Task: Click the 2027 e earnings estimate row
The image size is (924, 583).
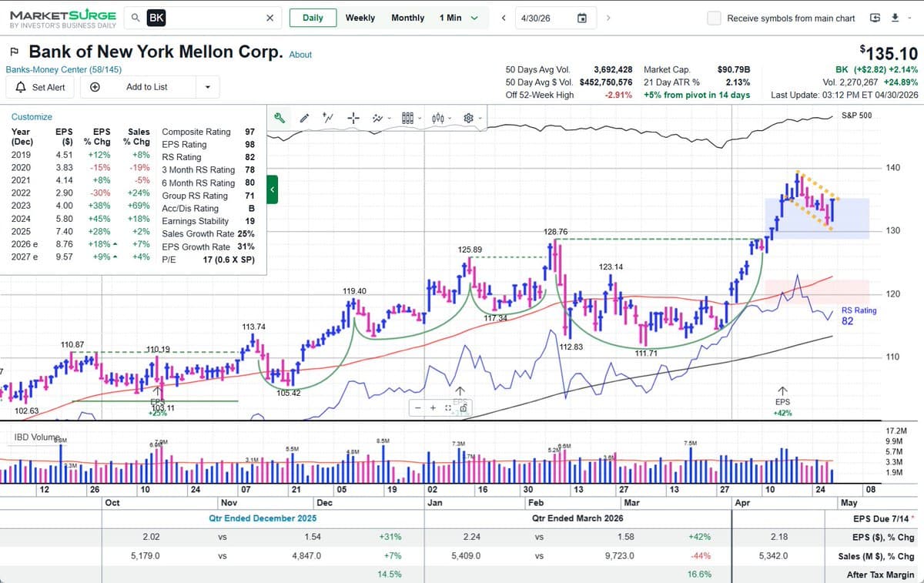Action: click(x=80, y=256)
